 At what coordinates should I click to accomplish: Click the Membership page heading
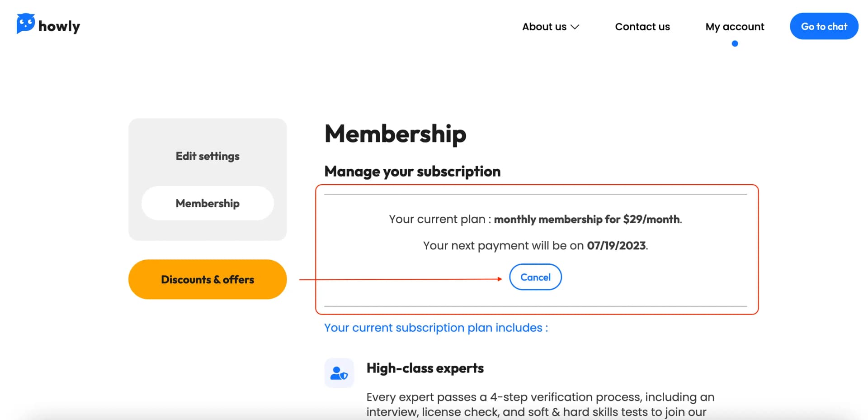click(x=395, y=134)
